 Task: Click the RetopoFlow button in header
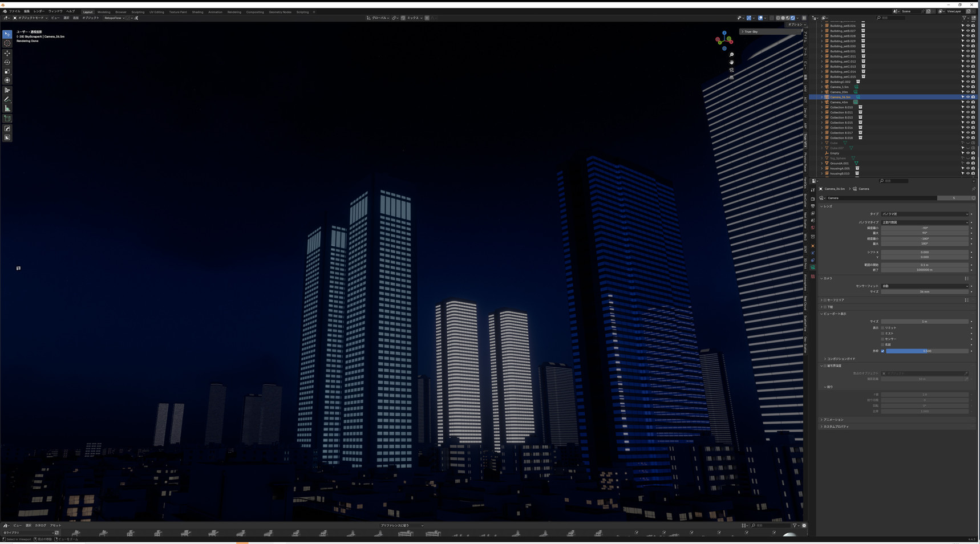(x=114, y=18)
